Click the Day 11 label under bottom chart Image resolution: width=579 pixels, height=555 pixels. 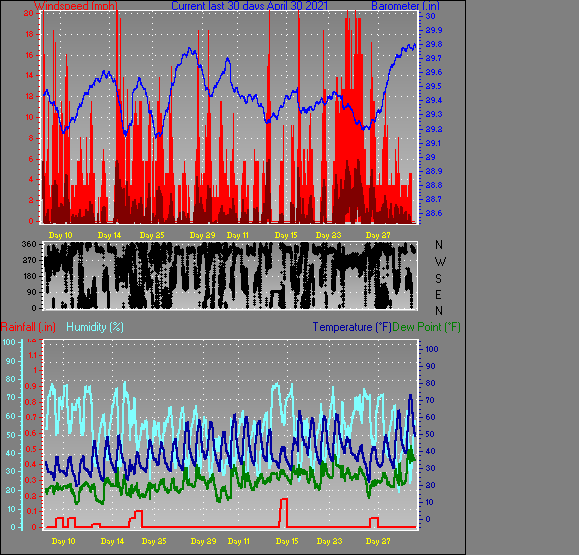(239, 541)
